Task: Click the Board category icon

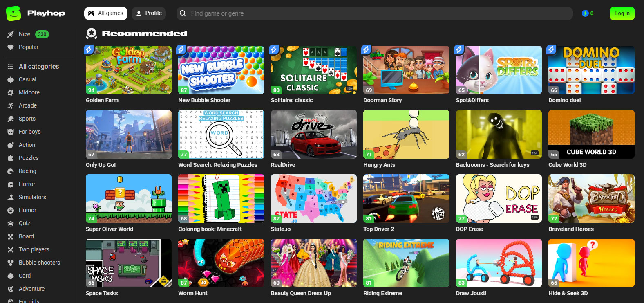Action: [11, 237]
